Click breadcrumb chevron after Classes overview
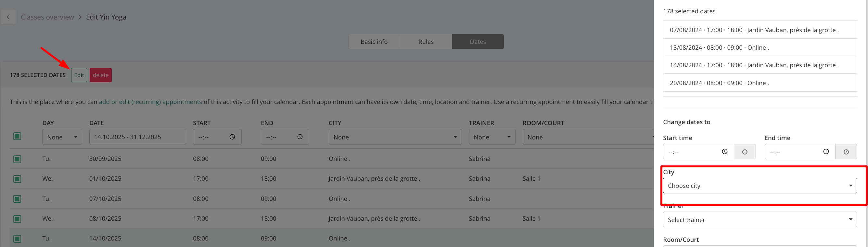 tap(80, 17)
